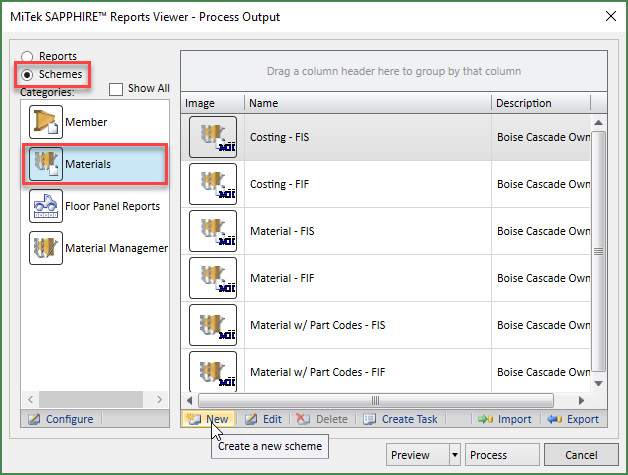Enable the Show All checkbox
The width and height of the screenshot is (628, 475).
coord(116,89)
